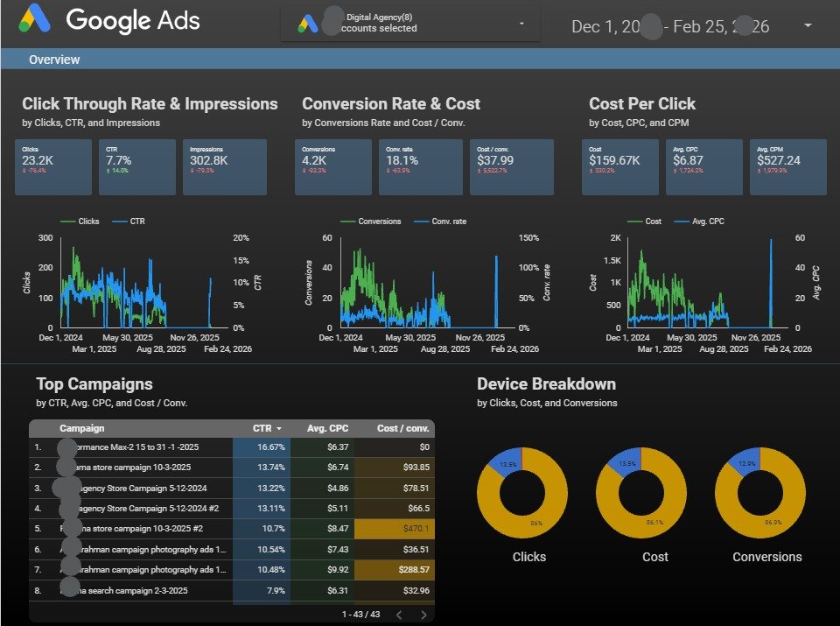Go to the previous table page arrow
The image size is (840, 626).
(398, 615)
